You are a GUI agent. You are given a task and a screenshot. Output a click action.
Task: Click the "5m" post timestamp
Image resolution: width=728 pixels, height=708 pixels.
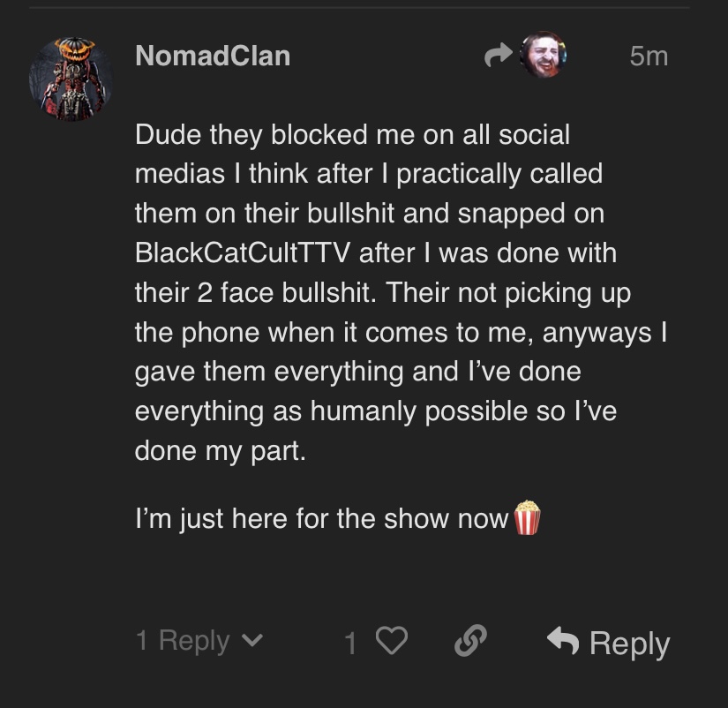(x=649, y=57)
